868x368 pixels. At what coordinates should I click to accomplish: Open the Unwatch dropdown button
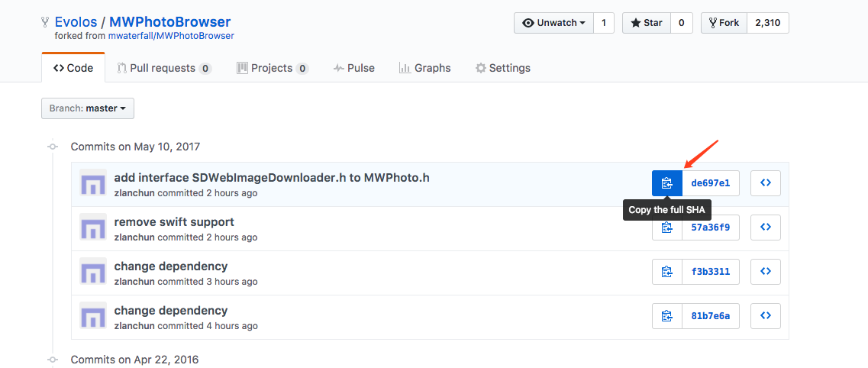click(x=553, y=23)
